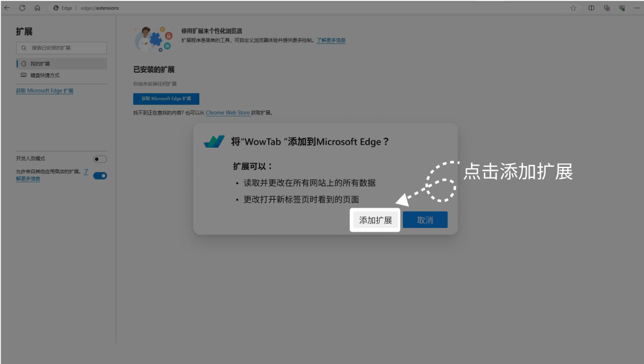644x364 pixels.
Task: Refresh the extensions page
Action: pos(23,9)
